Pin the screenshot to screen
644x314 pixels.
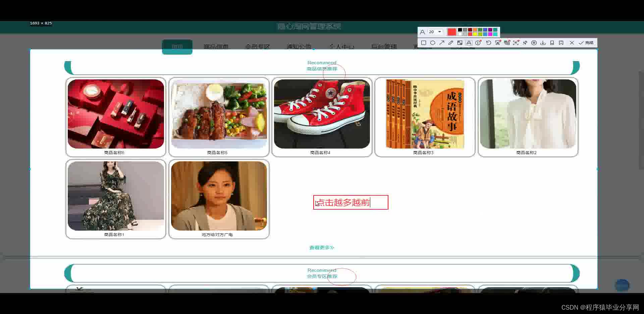coord(525,43)
